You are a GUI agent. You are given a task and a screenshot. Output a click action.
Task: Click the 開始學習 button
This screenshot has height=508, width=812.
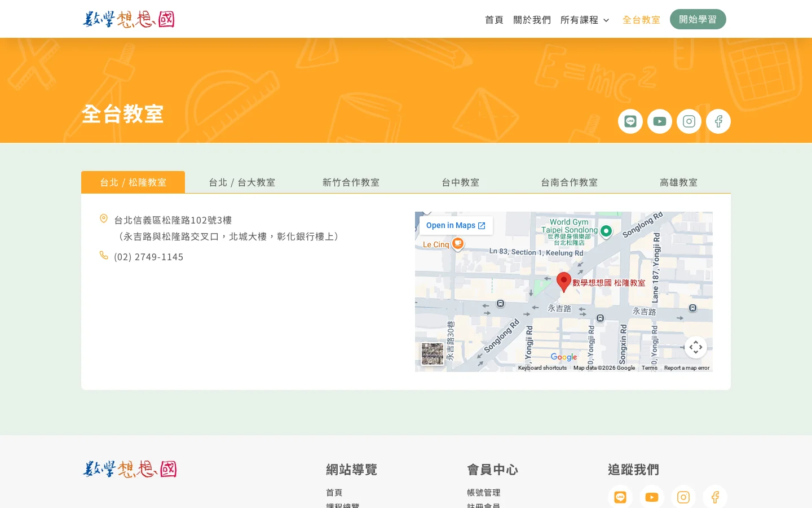(698, 19)
